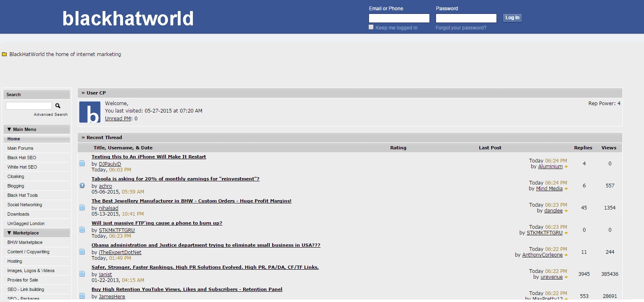View iTheExpertDotNet user profile
Viewport: 644px width, 302px height.
tap(120, 252)
